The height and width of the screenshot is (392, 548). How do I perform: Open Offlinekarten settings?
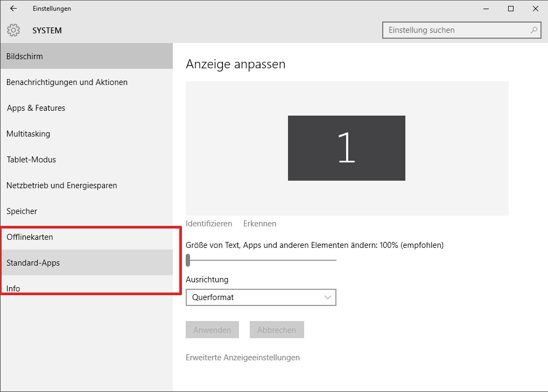(x=86, y=237)
